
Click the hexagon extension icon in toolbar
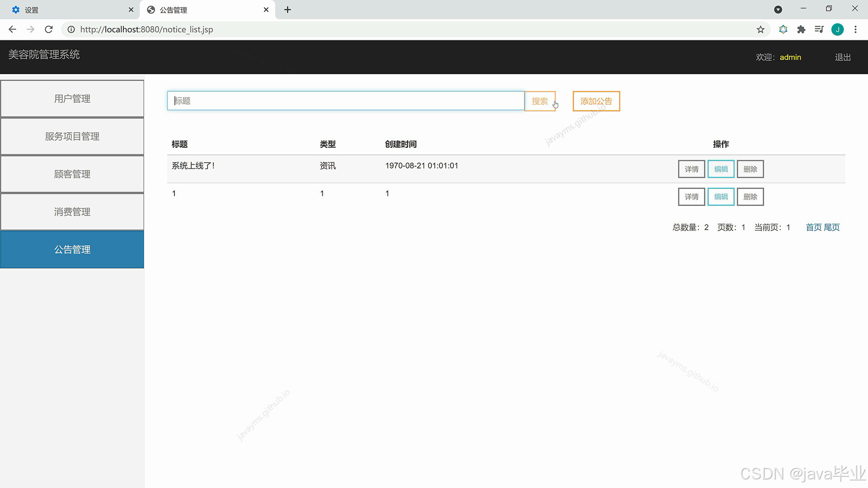pyautogui.click(x=783, y=29)
